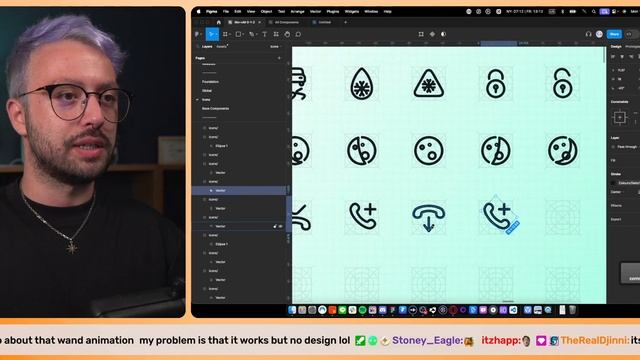This screenshot has height=360, width=640.
Task: Select the triangle snowflake warning icon on canvas
Action: pyautogui.click(x=429, y=84)
